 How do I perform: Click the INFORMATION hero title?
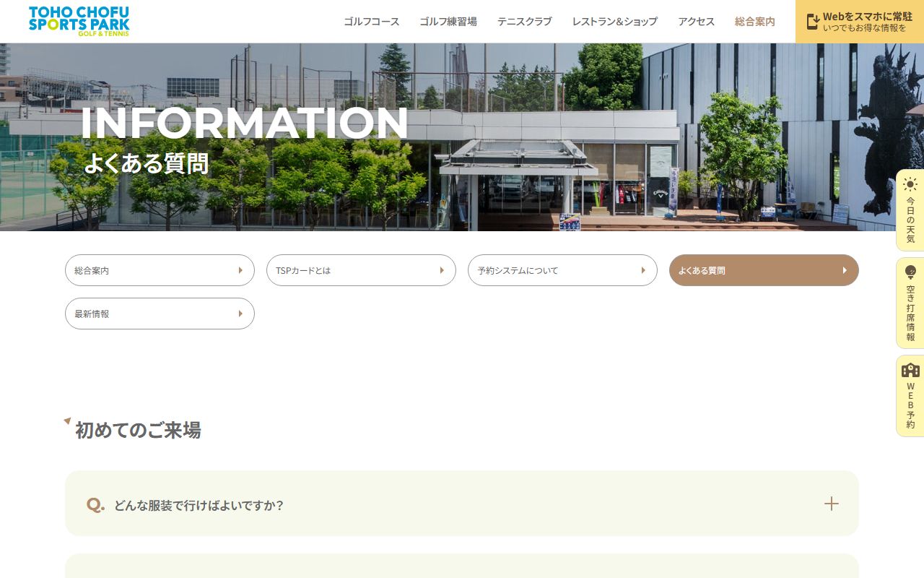[x=245, y=123]
